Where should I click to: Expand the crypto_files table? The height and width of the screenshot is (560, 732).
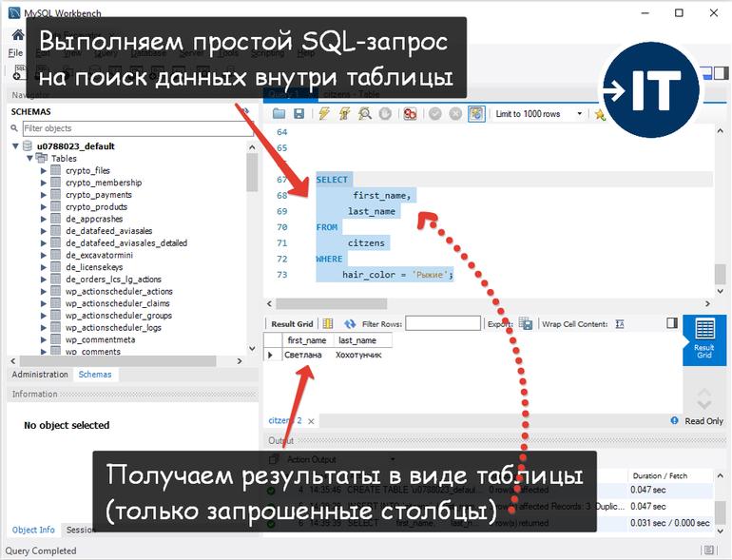point(44,170)
